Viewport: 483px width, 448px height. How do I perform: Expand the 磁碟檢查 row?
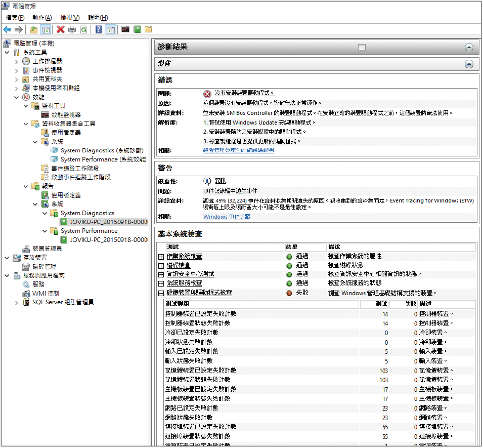(x=161, y=265)
